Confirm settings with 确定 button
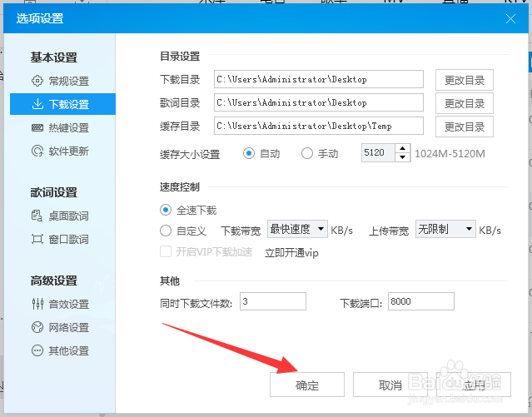The height and width of the screenshot is (417, 532). point(307,385)
